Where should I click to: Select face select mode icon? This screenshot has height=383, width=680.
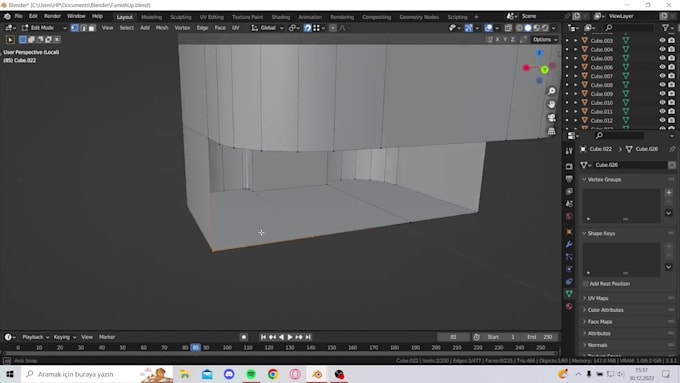pyautogui.click(x=92, y=28)
